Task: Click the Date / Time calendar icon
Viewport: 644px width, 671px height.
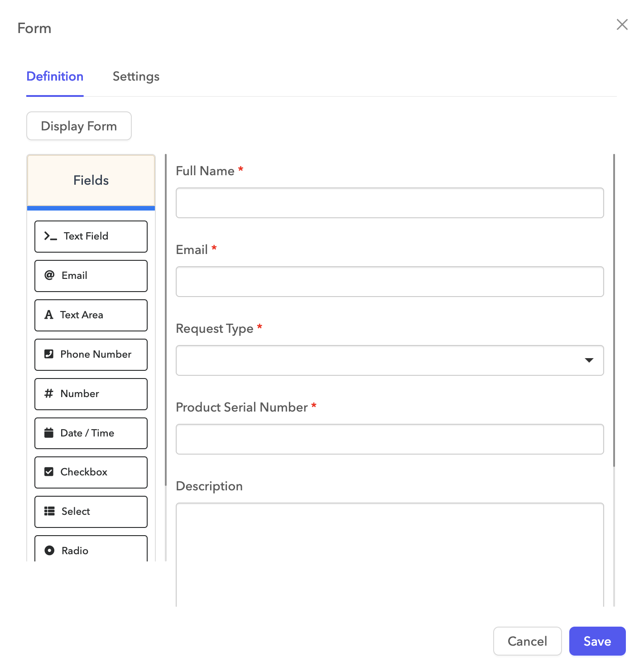Action: coord(49,433)
